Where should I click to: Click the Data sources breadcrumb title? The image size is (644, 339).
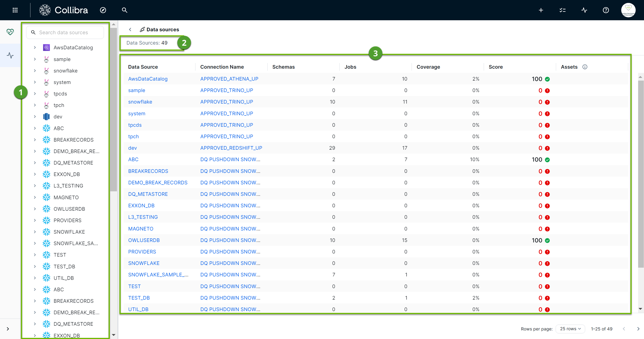tap(163, 29)
